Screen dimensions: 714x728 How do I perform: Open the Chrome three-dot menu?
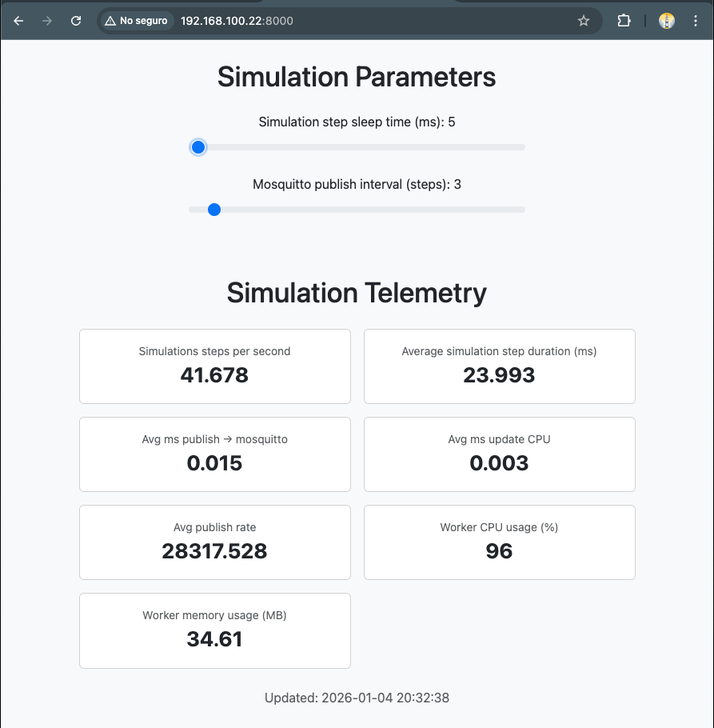[x=695, y=22]
